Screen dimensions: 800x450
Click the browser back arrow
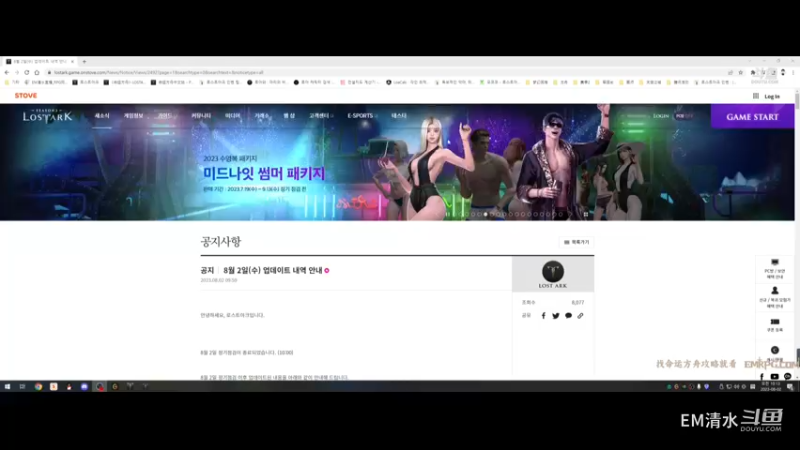click(x=7, y=72)
